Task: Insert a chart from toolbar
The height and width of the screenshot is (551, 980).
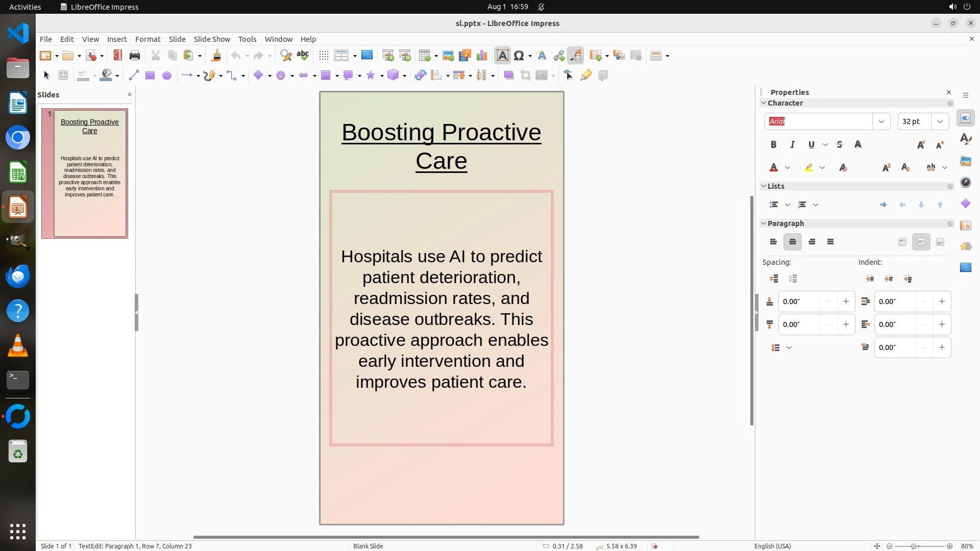Action: click(481, 56)
